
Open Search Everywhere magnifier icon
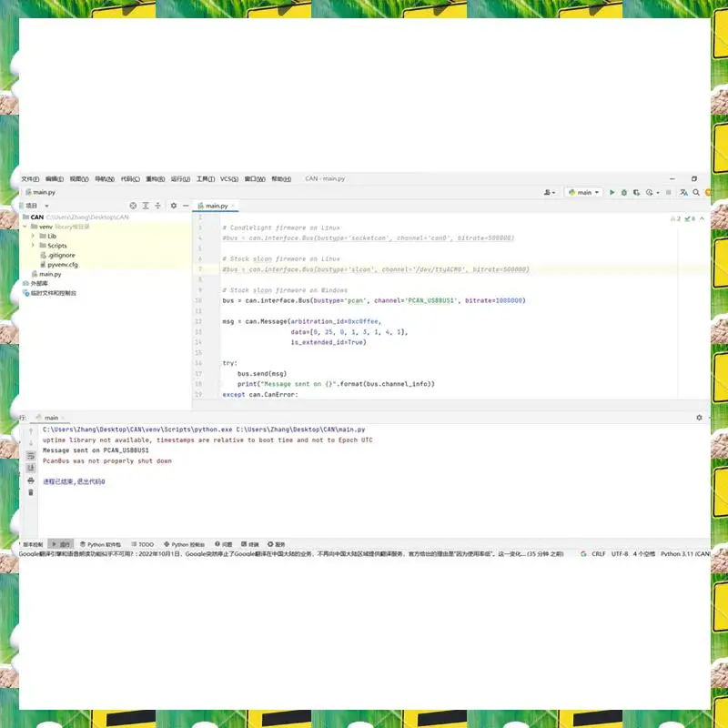pos(696,192)
